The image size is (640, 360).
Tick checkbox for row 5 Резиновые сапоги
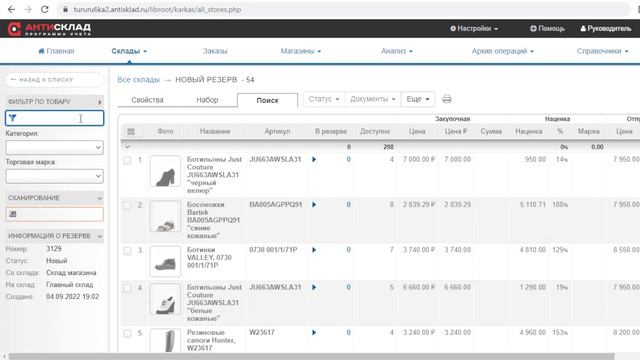coord(127,333)
